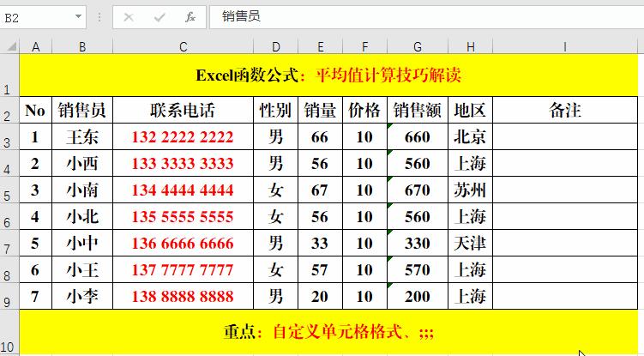Select row 3 header
Screen dimensions: 644x356
click(9, 136)
